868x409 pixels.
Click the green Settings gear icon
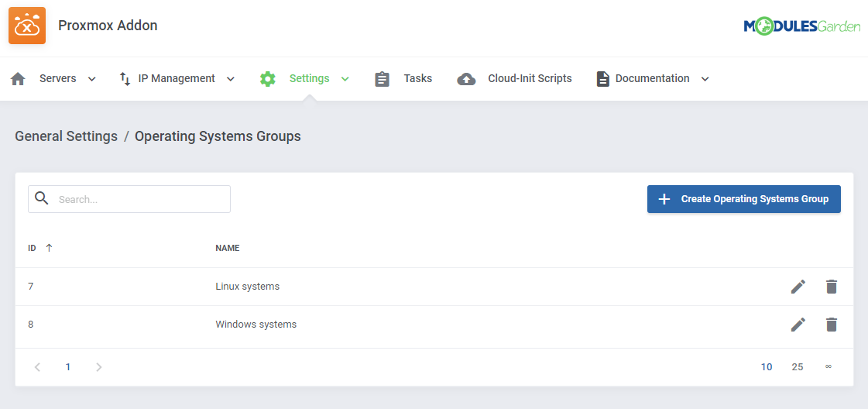pos(267,78)
